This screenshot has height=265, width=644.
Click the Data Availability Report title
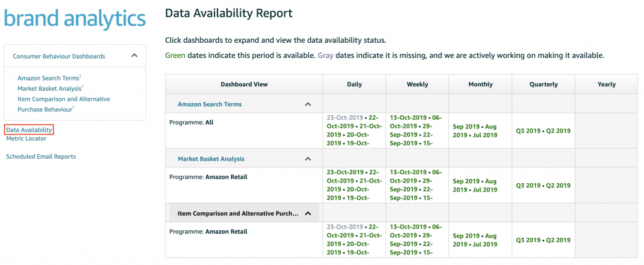pos(229,13)
